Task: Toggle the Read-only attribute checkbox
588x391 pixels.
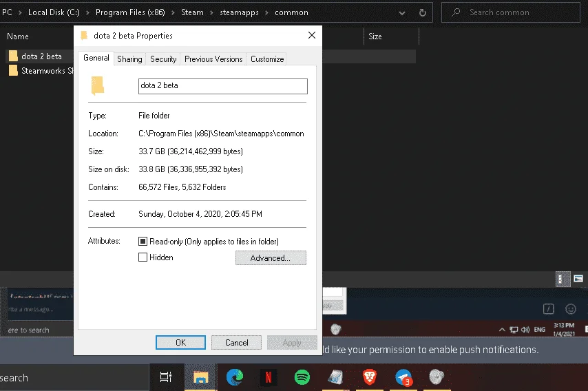Action: (143, 242)
